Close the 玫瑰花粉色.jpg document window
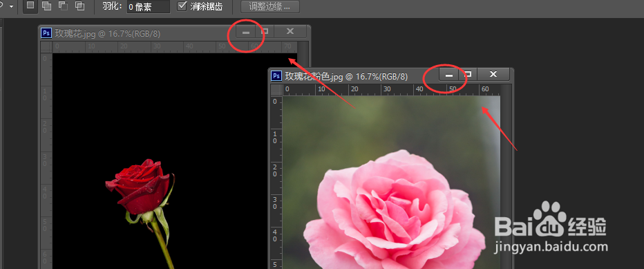Screen dimensions: 644x269 point(493,75)
